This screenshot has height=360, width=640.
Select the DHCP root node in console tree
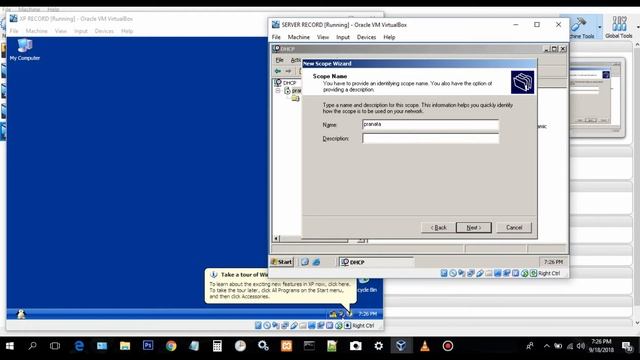click(x=285, y=83)
